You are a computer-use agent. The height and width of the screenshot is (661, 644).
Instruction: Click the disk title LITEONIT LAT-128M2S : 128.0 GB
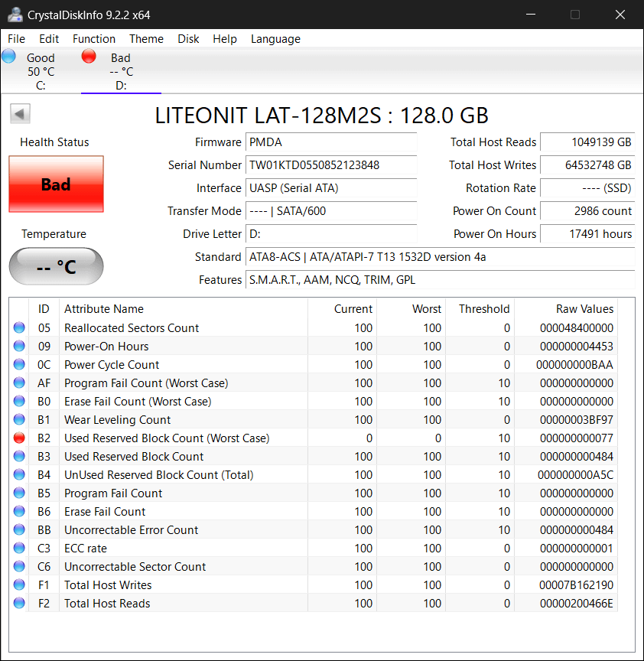(321, 115)
